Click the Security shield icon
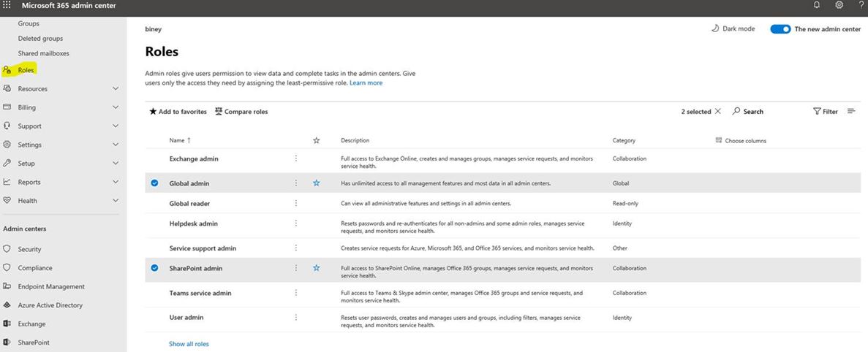The height and width of the screenshot is (352, 868). [7, 249]
